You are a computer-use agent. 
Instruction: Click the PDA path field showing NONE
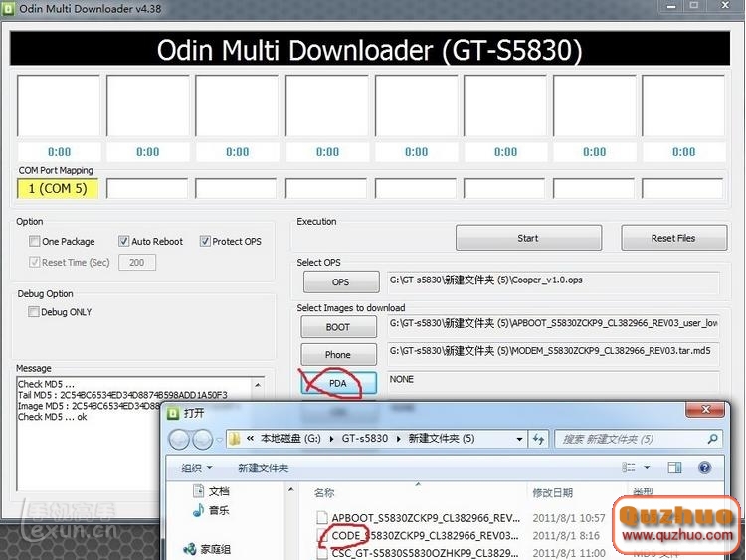[553, 382]
